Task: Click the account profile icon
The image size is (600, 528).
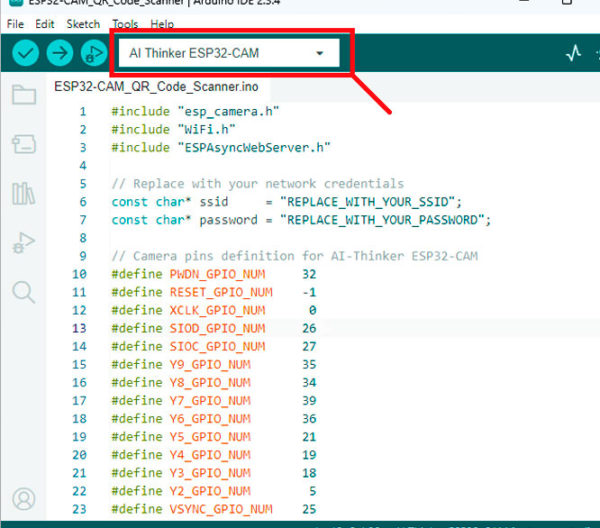Action: click(23, 498)
